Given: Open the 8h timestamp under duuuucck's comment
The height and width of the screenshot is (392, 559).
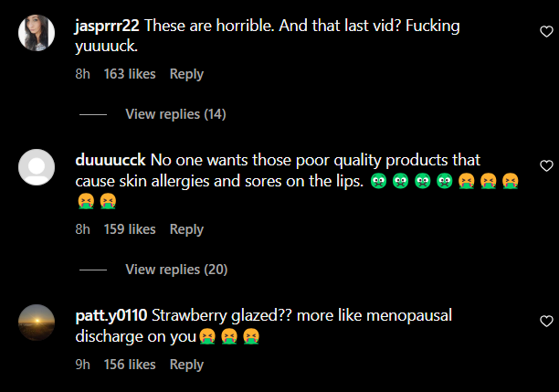Looking at the screenshot, I should pos(83,229).
